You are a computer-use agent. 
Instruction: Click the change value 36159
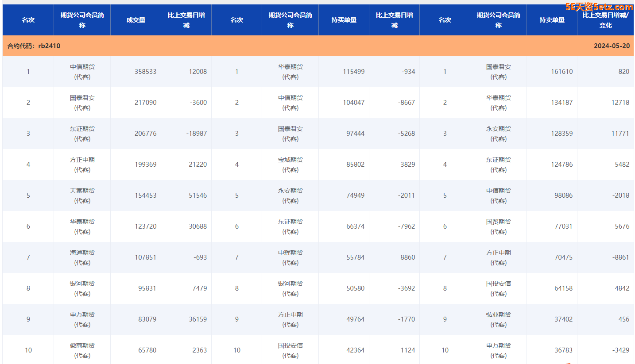click(198, 319)
